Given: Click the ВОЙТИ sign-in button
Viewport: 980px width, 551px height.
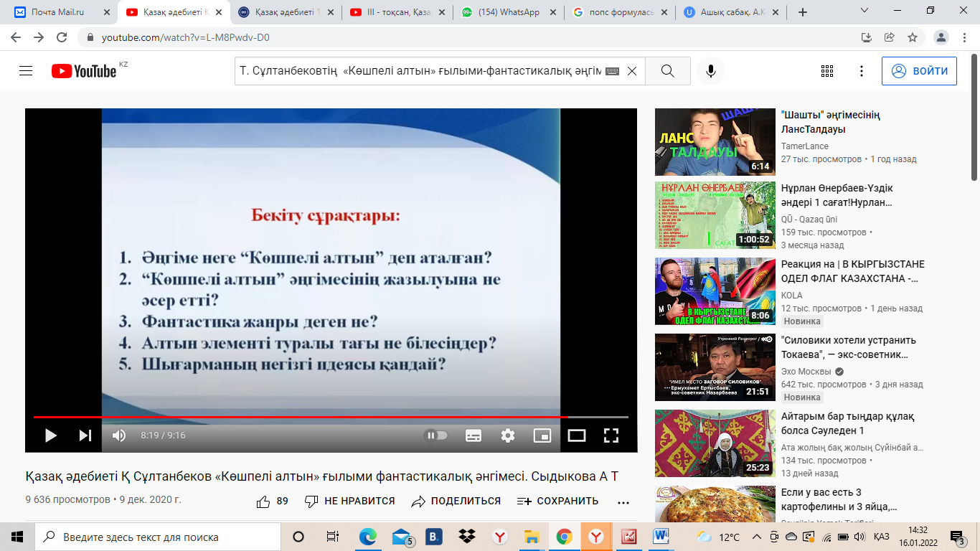Looking at the screenshot, I should click(x=919, y=71).
